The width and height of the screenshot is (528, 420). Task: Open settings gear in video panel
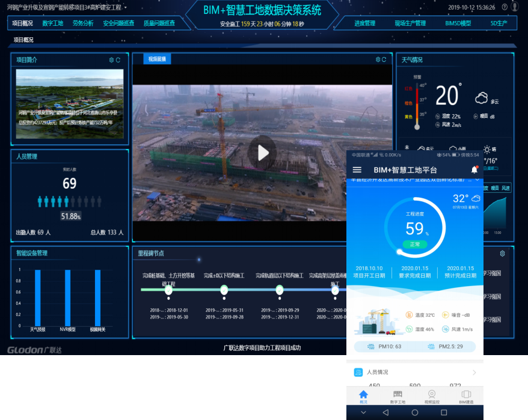click(x=378, y=59)
